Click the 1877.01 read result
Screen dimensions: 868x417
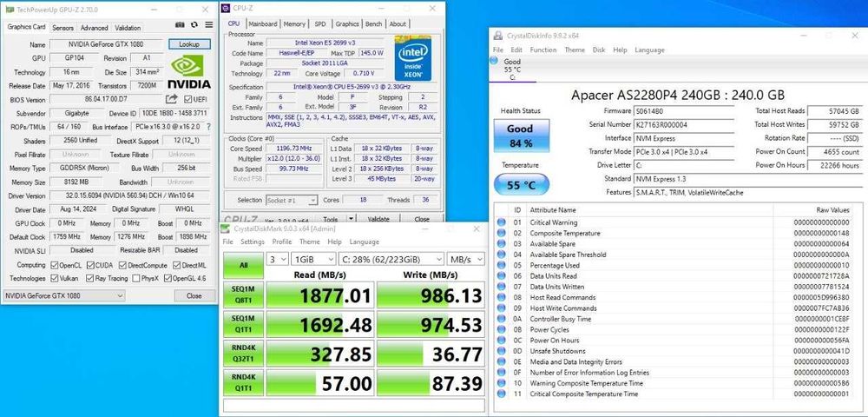(x=320, y=295)
